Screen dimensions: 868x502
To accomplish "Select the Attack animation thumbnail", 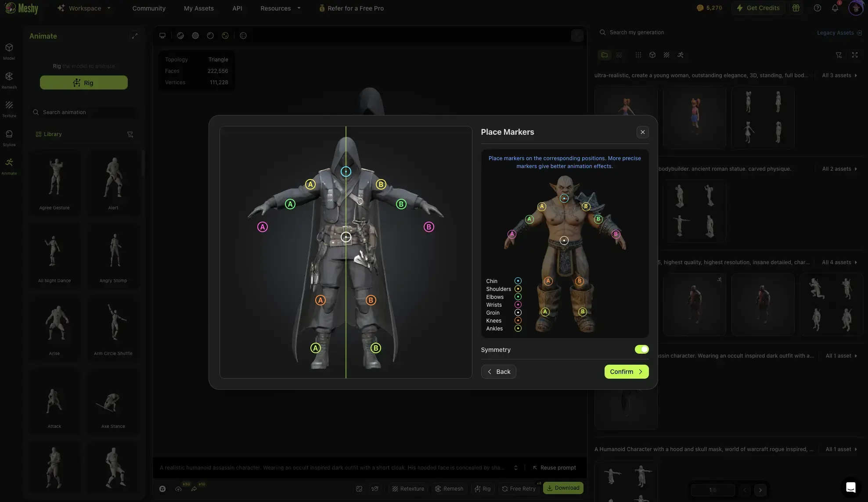I will pyautogui.click(x=54, y=401).
